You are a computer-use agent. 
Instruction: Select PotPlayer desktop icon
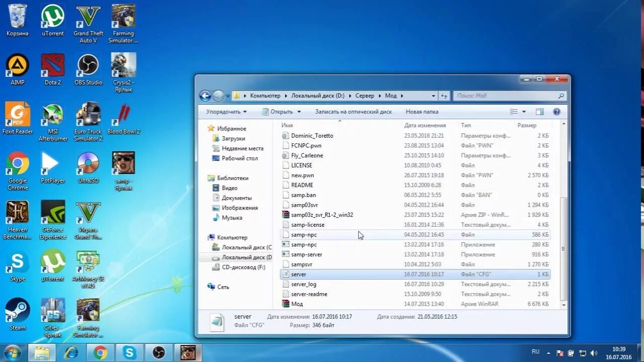click(53, 168)
